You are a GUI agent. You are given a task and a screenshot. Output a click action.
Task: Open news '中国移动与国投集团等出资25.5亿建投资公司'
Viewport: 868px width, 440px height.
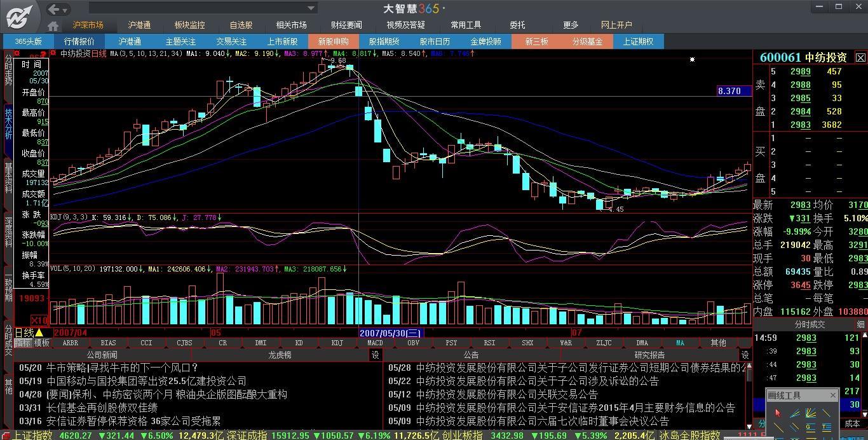[146, 381]
